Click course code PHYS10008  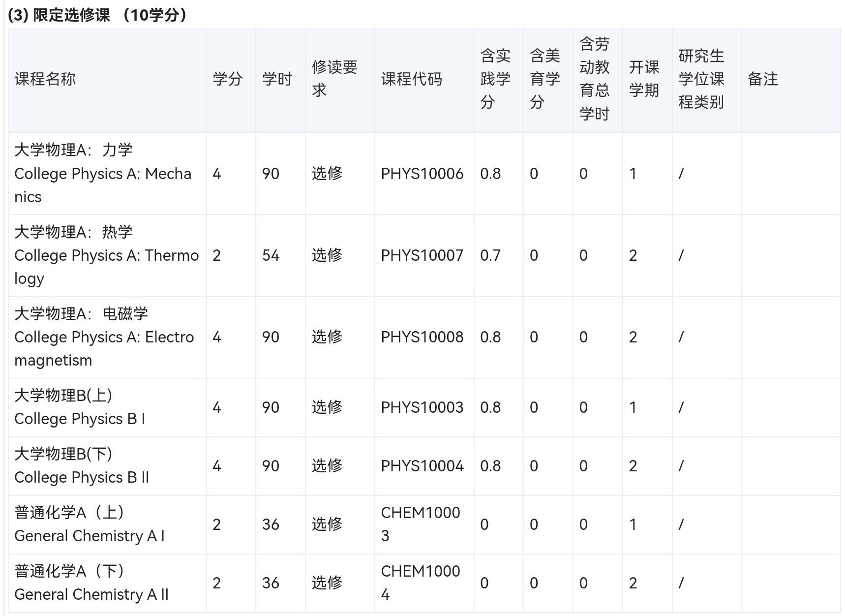coord(422,337)
